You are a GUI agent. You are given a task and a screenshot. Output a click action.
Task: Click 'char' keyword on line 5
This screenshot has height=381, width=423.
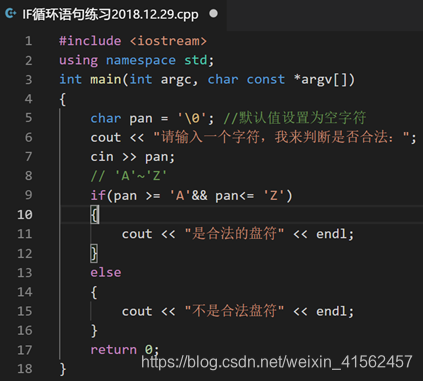click(106, 118)
